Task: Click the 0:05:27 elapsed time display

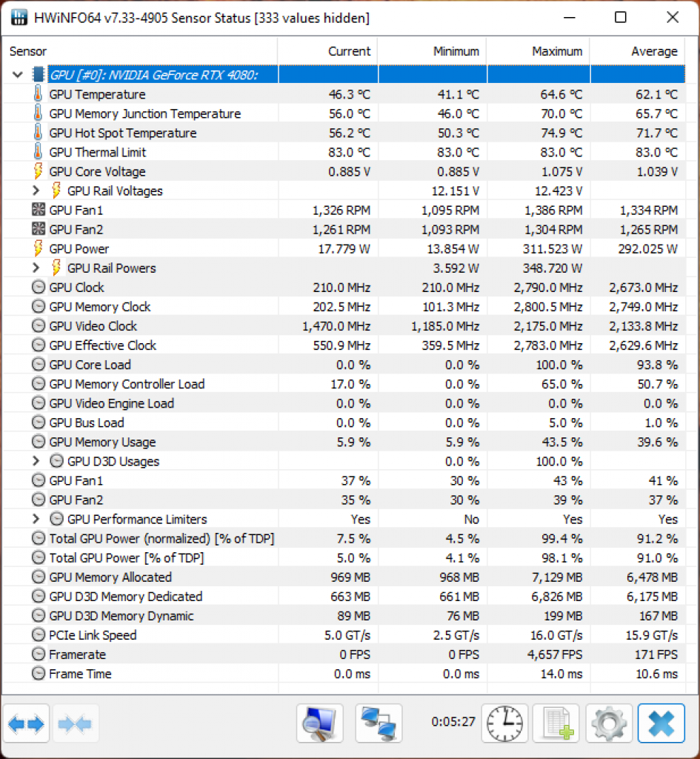Action: pos(453,722)
